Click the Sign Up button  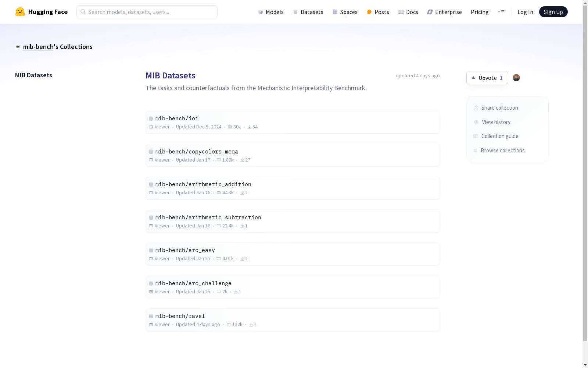pyautogui.click(x=553, y=12)
